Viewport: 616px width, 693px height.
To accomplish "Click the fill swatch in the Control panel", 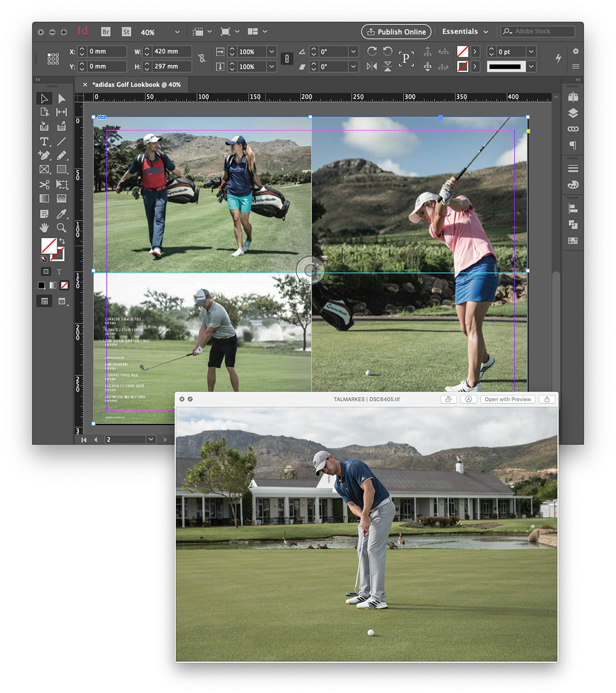I will coord(463,51).
